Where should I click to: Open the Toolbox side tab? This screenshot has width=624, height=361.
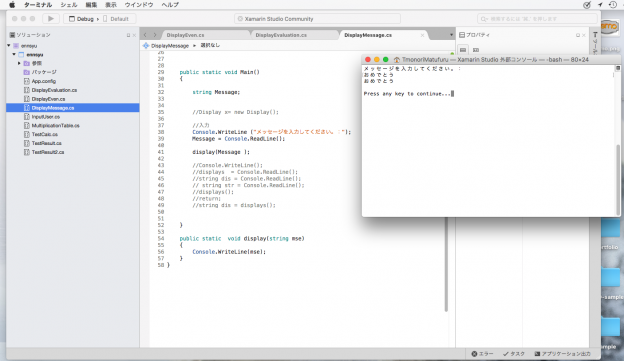[x=595, y=43]
